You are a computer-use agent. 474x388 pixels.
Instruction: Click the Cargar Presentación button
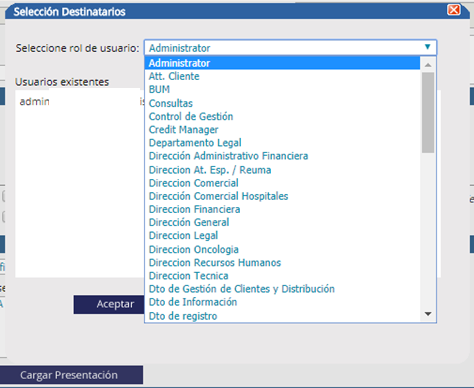coord(71,375)
